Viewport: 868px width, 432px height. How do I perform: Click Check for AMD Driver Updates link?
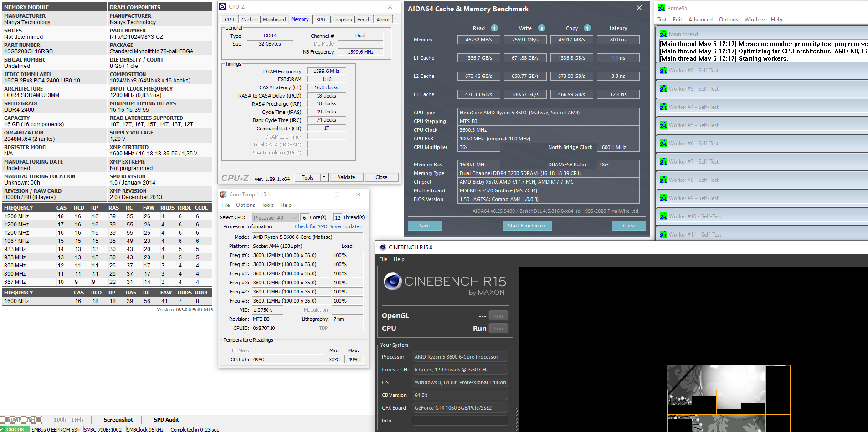point(328,226)
